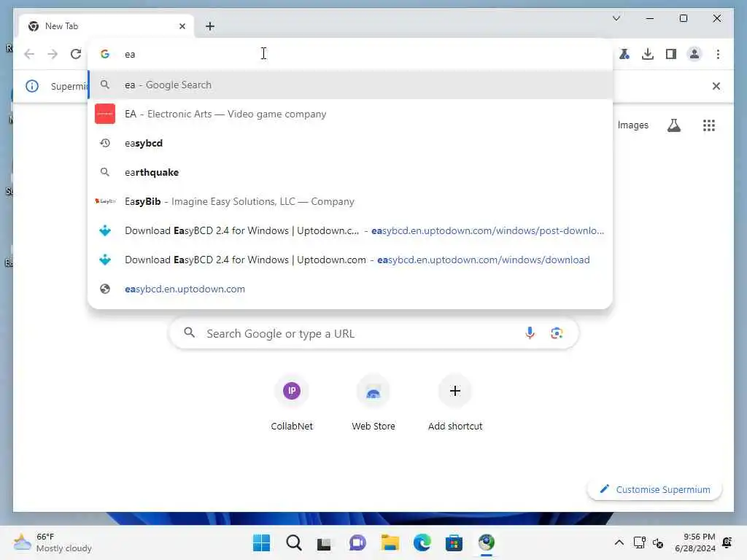
Task: Dismiss the Supermium info bar
Action: click(716, 86)
